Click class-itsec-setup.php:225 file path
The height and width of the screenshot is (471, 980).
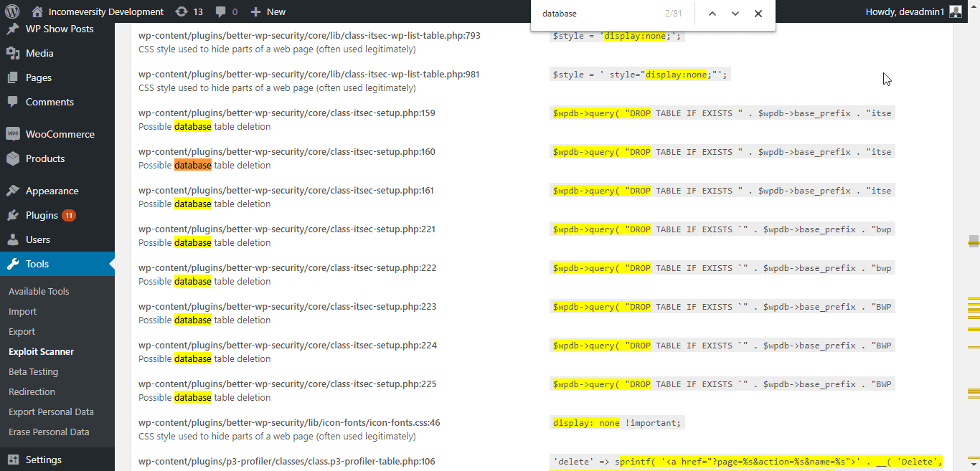(x=287, y=384)
